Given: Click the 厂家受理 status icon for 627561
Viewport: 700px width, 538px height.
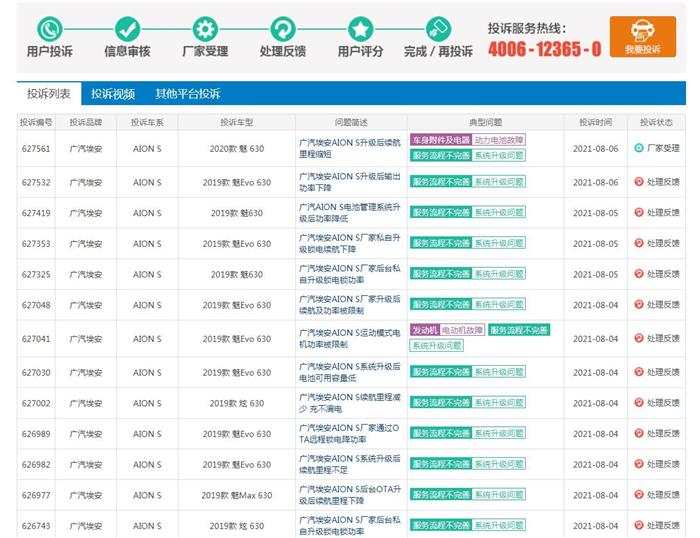Looking at the screenshot, I should click(639, 148).
